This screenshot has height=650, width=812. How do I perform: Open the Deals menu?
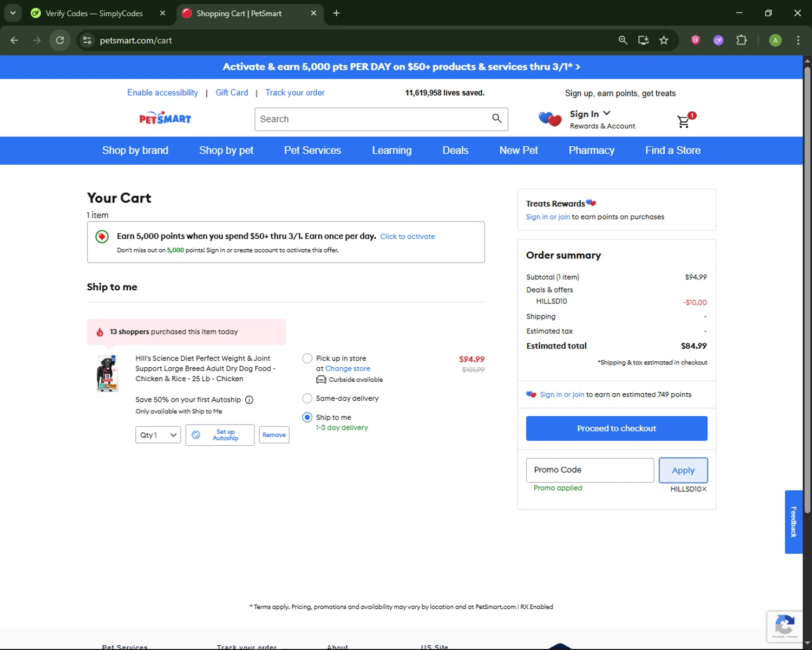tap(455, 151)
